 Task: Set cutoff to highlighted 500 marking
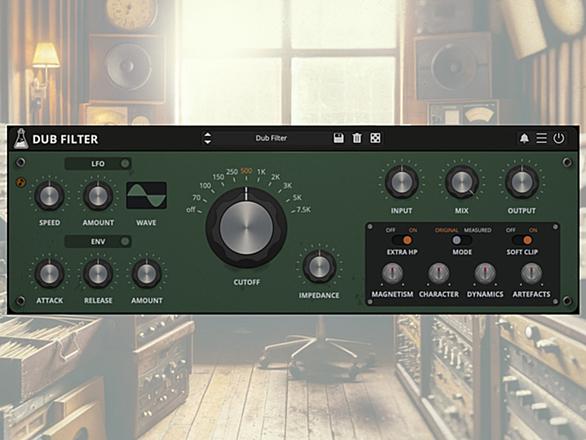point(246,171)
